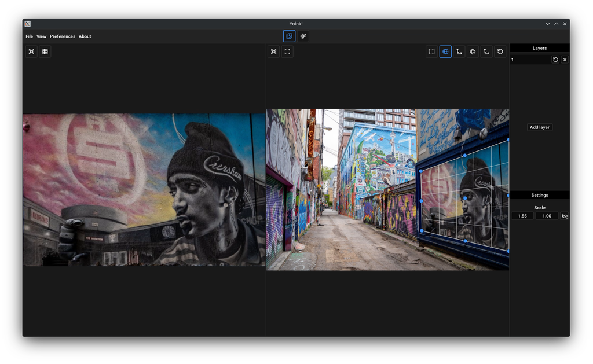Open the File menu
593x364 pixels.
tap(29, 36)
